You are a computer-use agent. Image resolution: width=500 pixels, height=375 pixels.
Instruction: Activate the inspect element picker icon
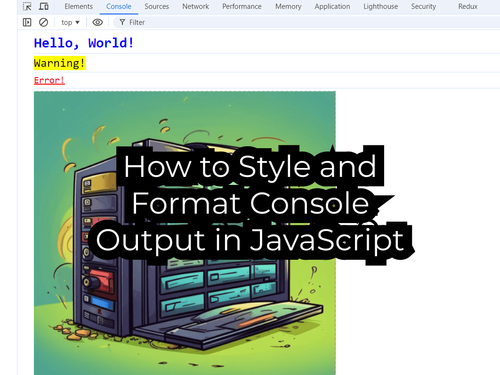tap(27, 6)
